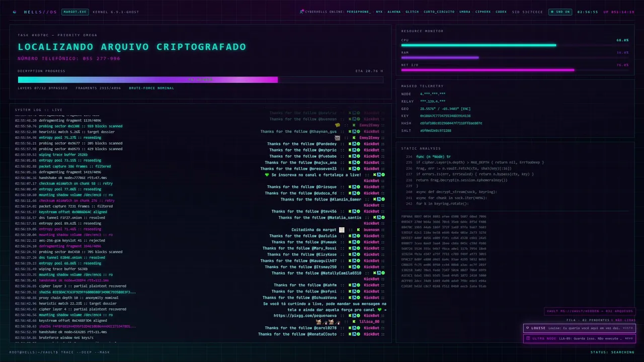Click the 02:56:55 clock in top bar
Screen dimensions: 644x362
(x=588, y=12)
